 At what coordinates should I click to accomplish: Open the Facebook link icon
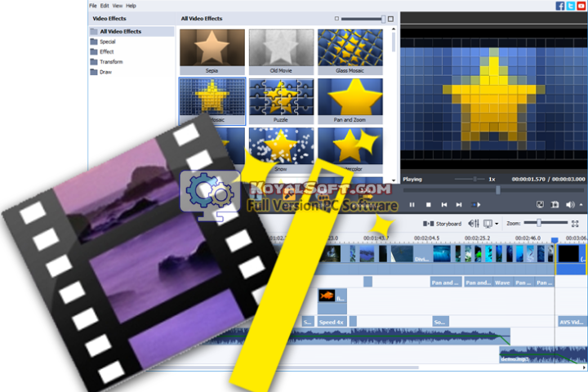(560, 6)
